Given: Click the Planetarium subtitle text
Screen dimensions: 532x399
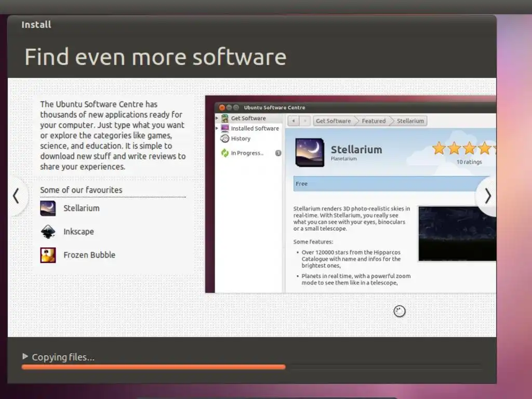Looking at the screenshot, I should click(344, 159).
